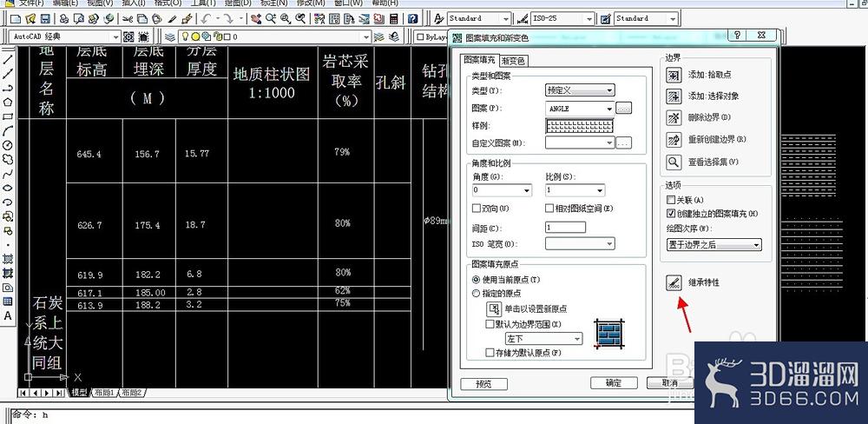868x424 pixels.
Task: Click the Open file icon
Action: (x=30, y=19)
